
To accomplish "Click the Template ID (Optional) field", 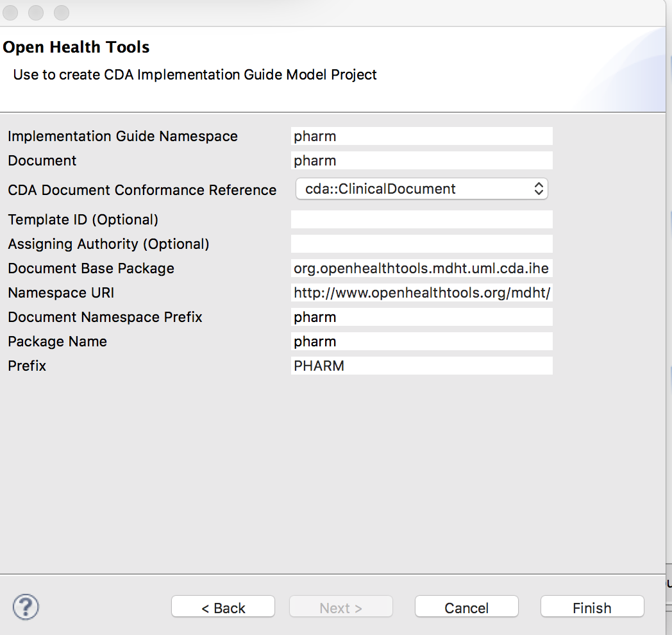I will click(x=422, y=219).
